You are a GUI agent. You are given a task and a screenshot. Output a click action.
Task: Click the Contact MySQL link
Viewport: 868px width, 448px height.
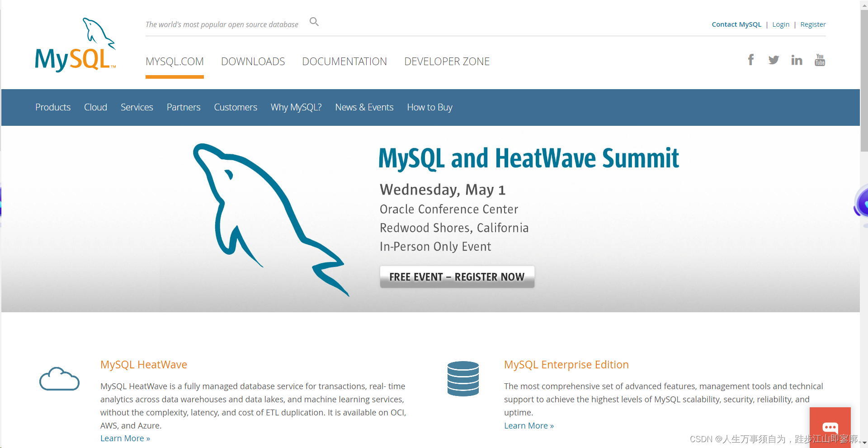(736, 24)
